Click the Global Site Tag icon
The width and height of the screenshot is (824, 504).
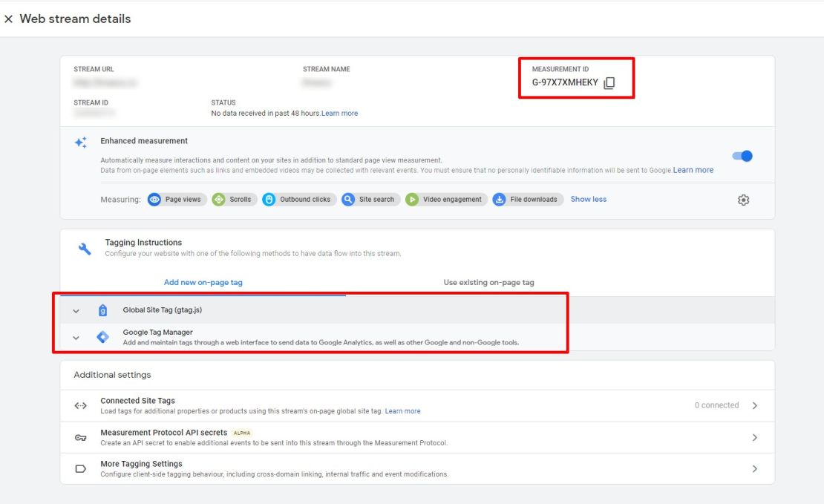point(103,310)
